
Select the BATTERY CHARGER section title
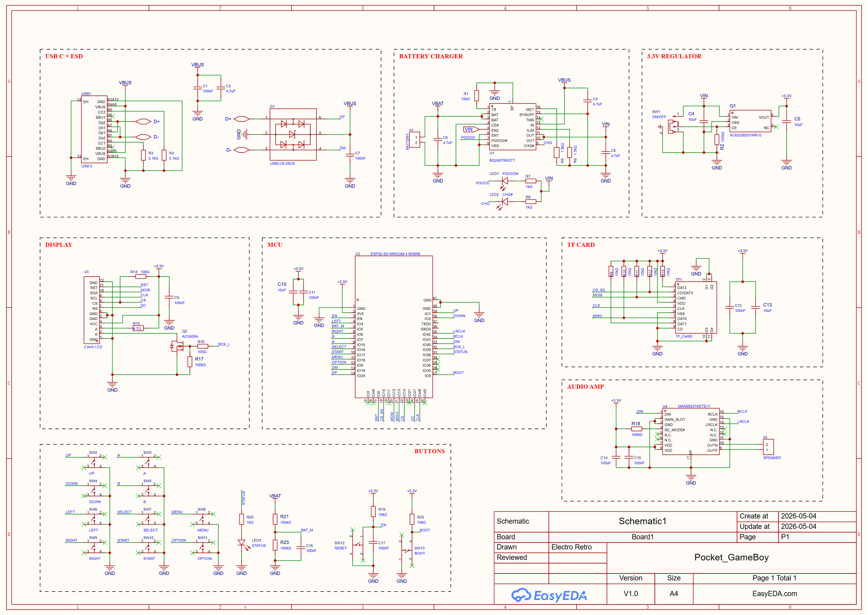point(431,56)
